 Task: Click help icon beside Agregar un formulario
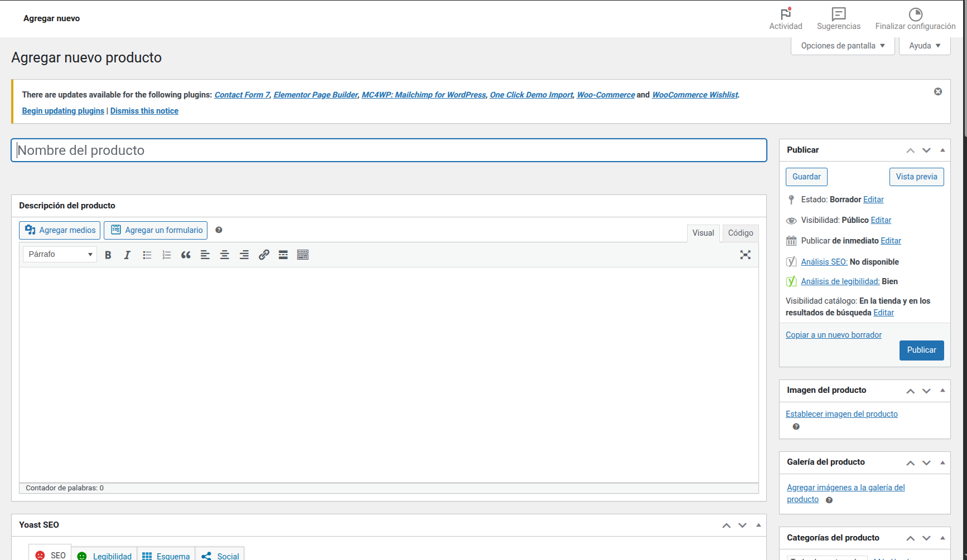click(x=219, y=230)
